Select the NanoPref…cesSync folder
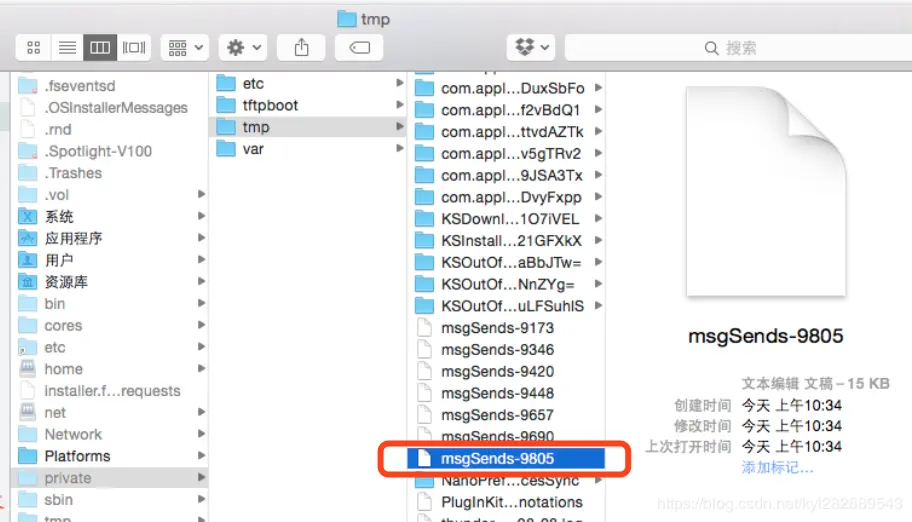The image size is (912, 522). [x=507, y=481]
